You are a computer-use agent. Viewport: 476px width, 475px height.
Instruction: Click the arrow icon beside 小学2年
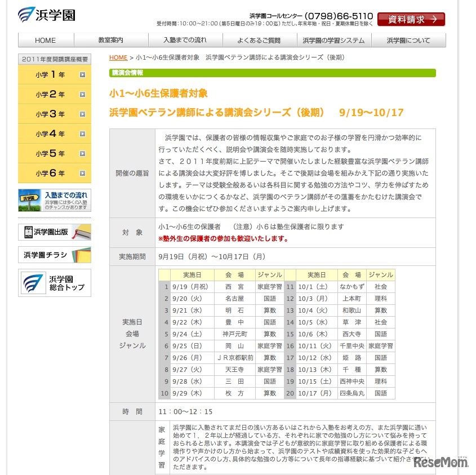(82, 95)
